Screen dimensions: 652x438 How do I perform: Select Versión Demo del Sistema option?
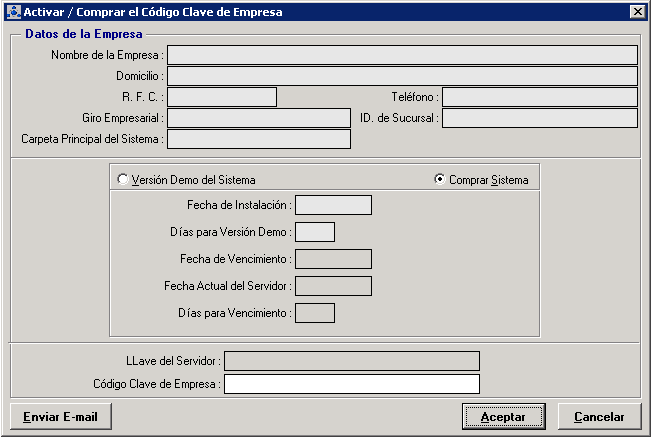coord(123,180)
